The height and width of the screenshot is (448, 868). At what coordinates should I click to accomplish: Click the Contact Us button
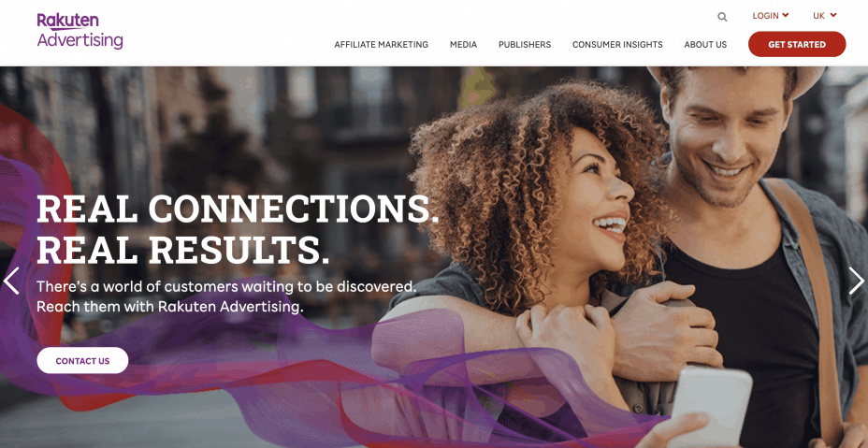pos(82,360)
